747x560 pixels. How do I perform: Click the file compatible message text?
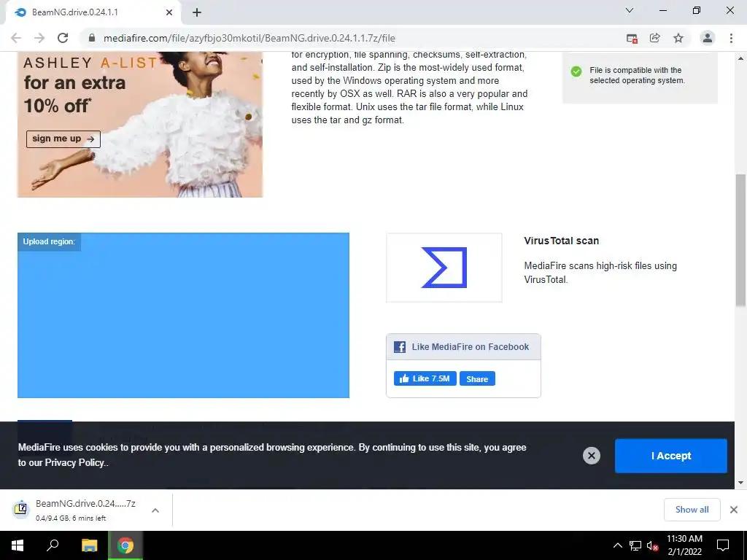tap(637, 75)
